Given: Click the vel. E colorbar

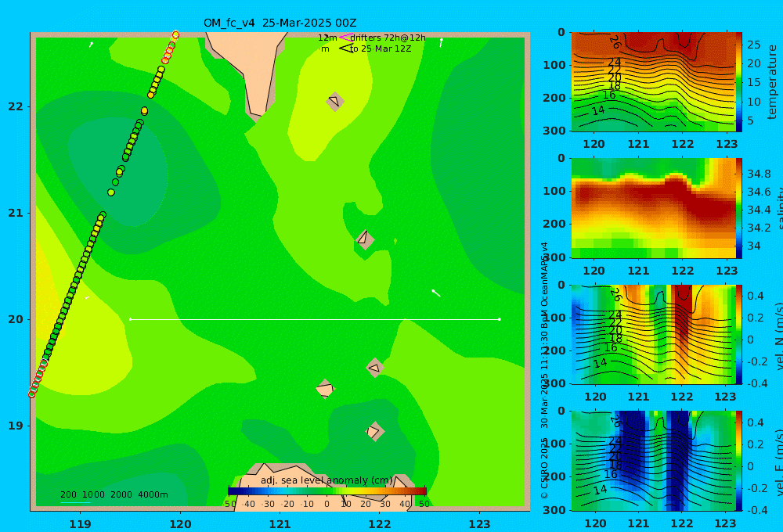Looking at the screenshot, I should 739,461.
